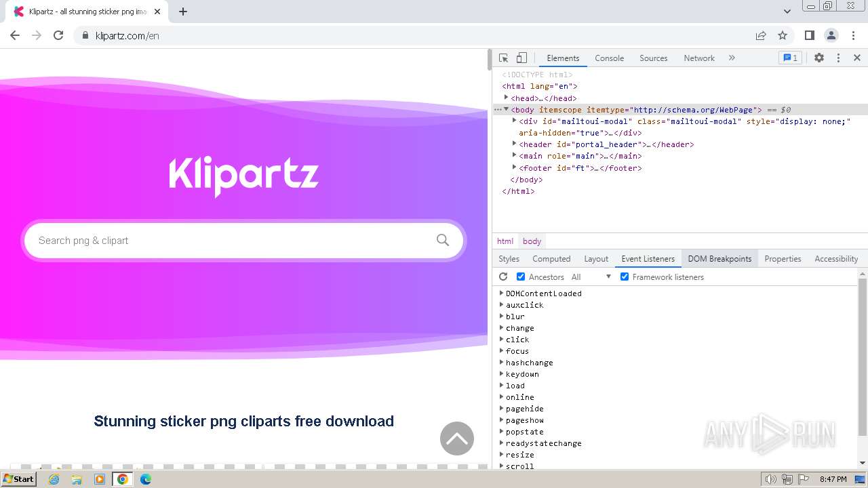This screenshot has height=488, width=868.
Task: Click the address bar URL klipartz.com/en
Action: click(x=127, y=36)
